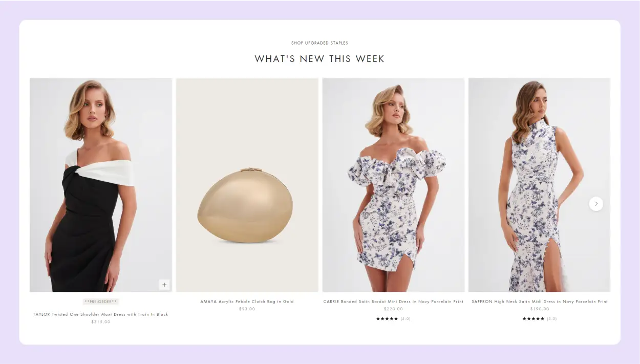This screenshot has height=364, width=640.
Task: Click the next arrow on the product carousel
Action: tap(596, 204)
